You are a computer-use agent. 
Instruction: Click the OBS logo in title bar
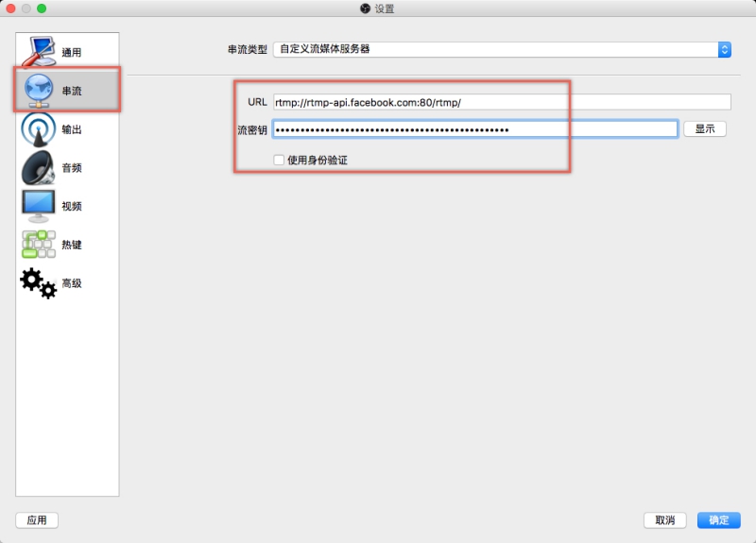point(365,8)
